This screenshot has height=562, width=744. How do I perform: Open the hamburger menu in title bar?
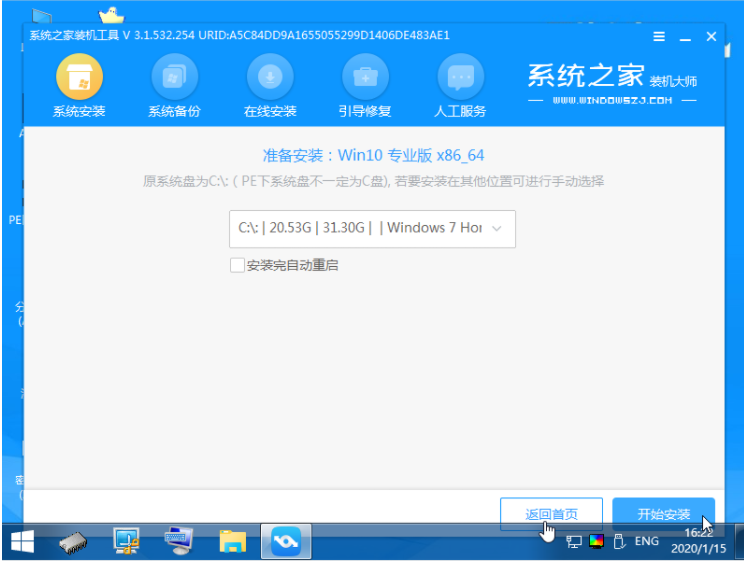[x=659, y=36]
